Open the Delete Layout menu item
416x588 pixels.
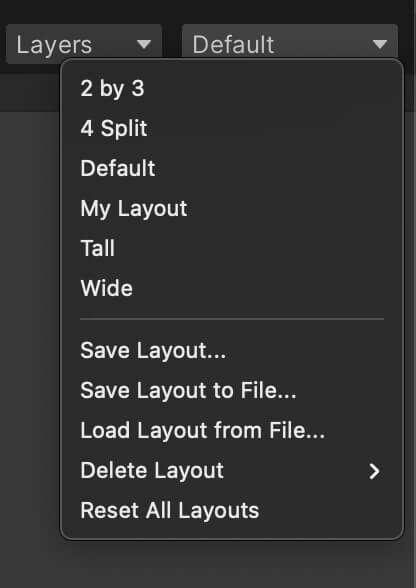(x=232, y=471)
